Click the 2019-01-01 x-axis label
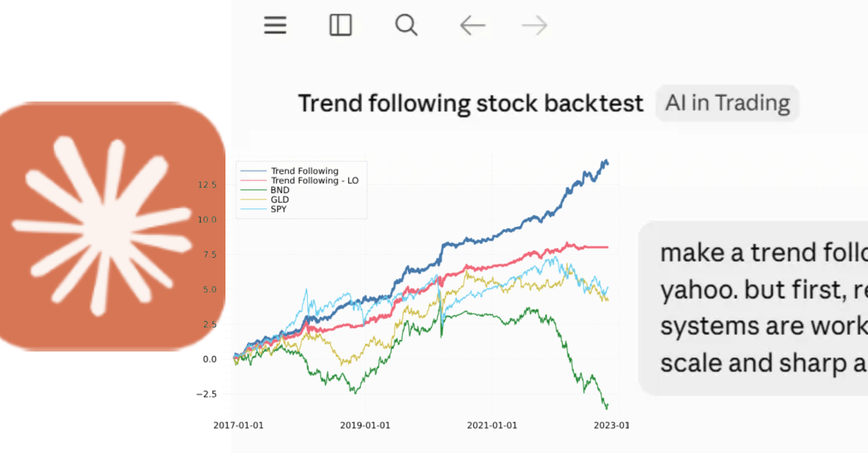The width and height of the screenshot is (868, 453). click(365, 425)
